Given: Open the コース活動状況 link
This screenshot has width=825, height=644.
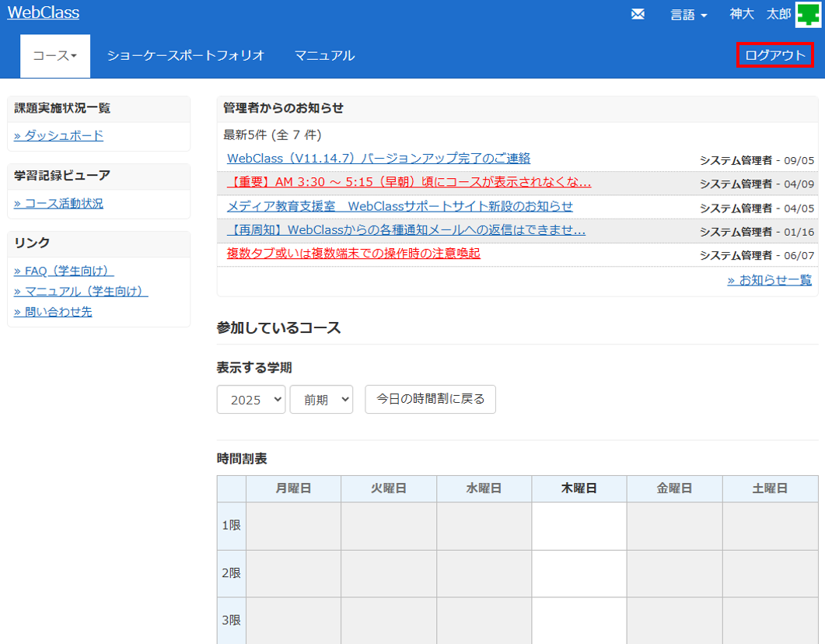Looking at the screenshot, I should pos(58,204).
